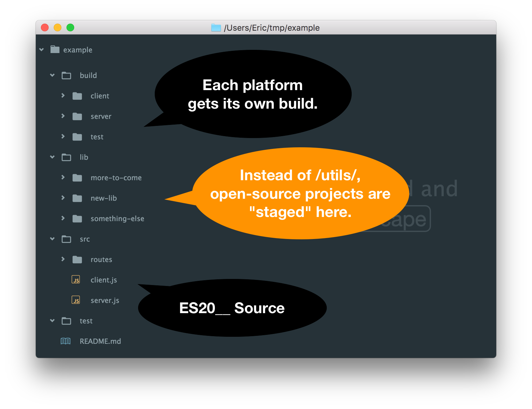Select the client folder label
Viewport: 532px width, 409px height.
(100, 96)
